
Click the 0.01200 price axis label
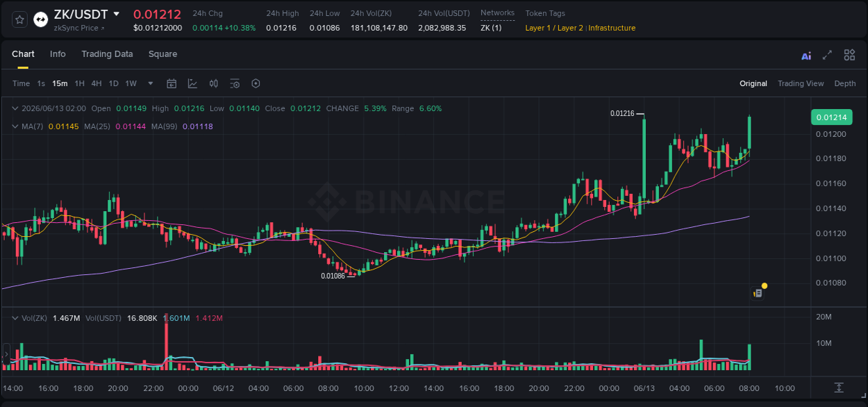tap(831, 134)
